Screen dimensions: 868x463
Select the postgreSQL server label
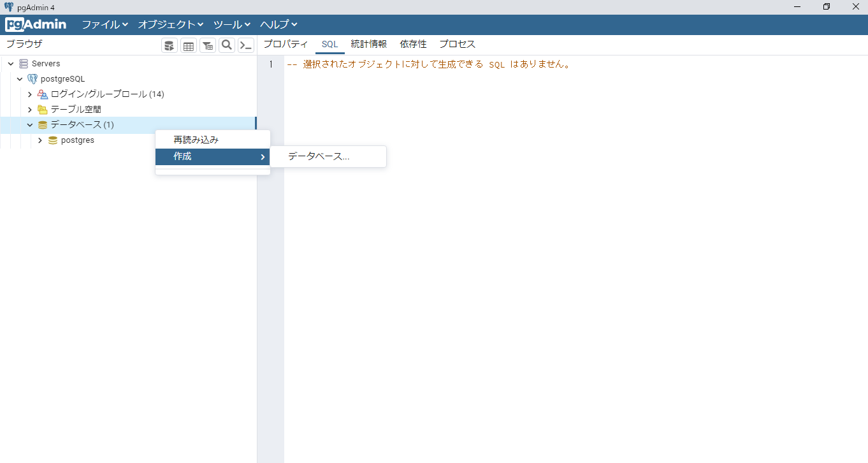point(62,79)
